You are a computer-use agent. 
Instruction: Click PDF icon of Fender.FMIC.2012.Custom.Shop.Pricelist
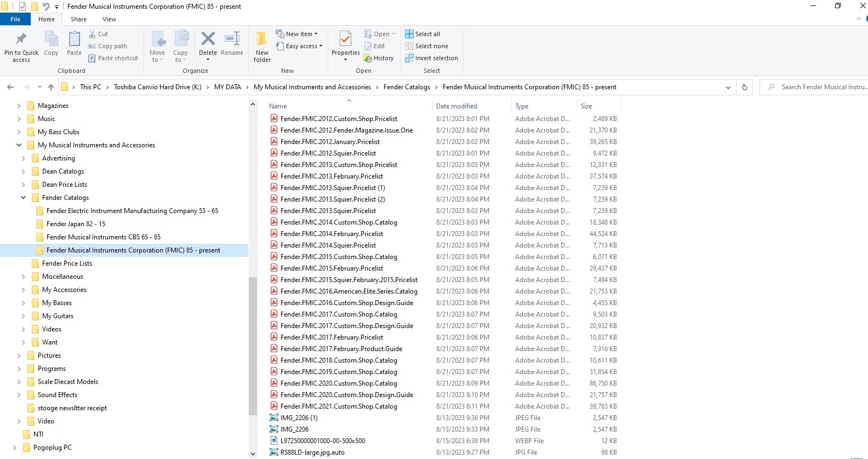pos(274,118)
